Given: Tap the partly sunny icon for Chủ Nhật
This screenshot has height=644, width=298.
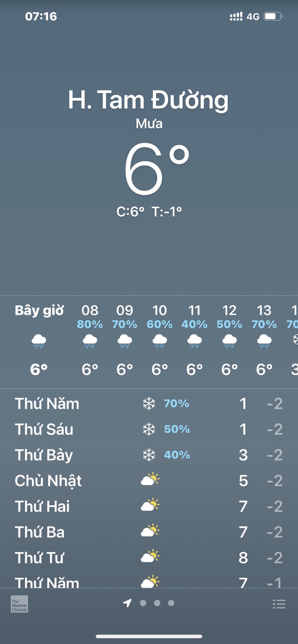Looking at the screenshot, I should point(150,480).
